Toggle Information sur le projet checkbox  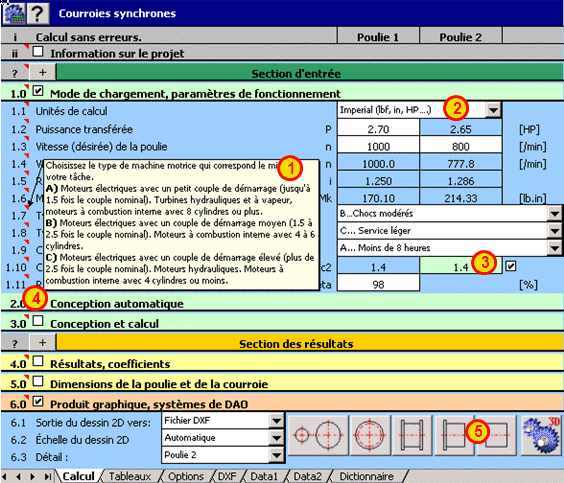38,51
